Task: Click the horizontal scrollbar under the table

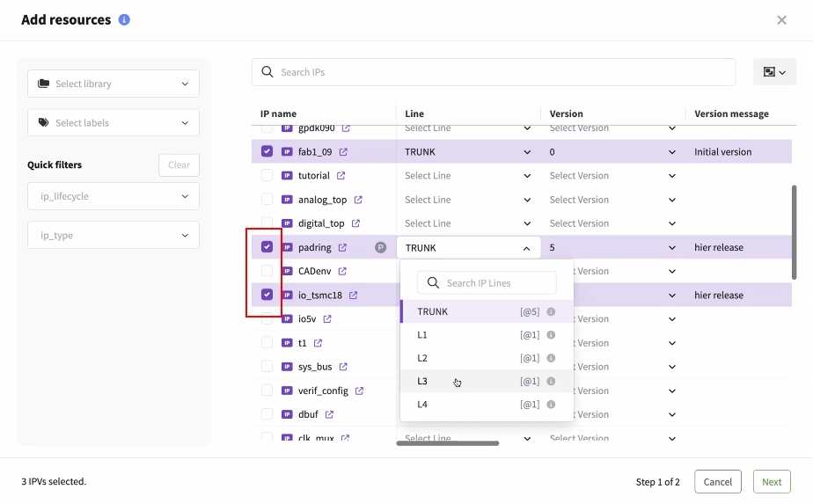Action: pyautogui.click(x=448, y=443)
